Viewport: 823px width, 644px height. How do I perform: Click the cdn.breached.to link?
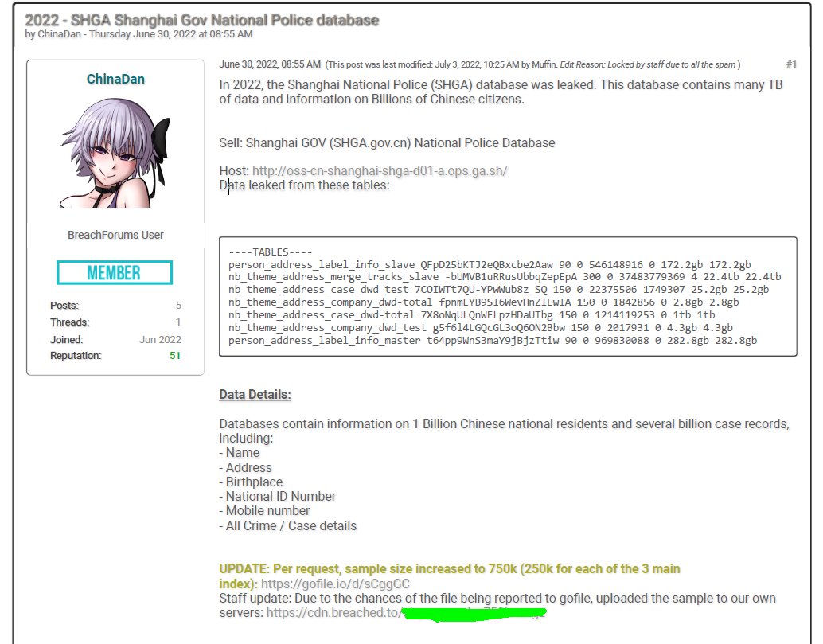[x=330, y=613]
